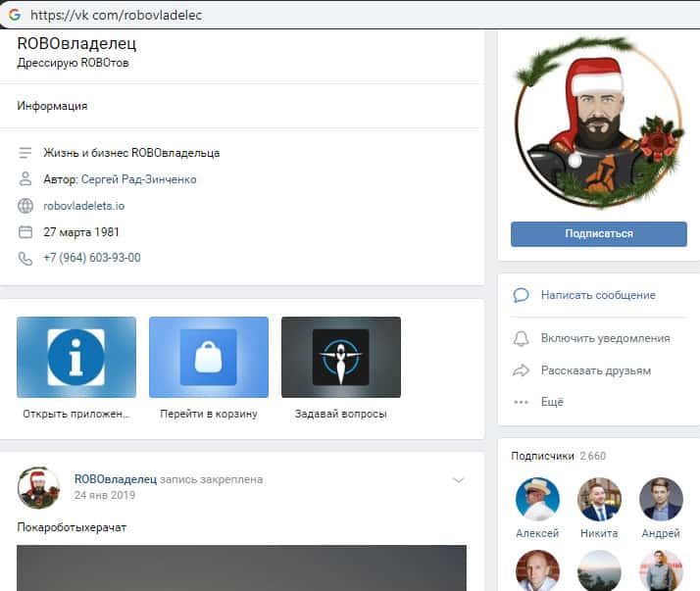Open the robovladelets.io website link
Image resolution: width=700 pixels, height=591 pixels.
point(84,206)
